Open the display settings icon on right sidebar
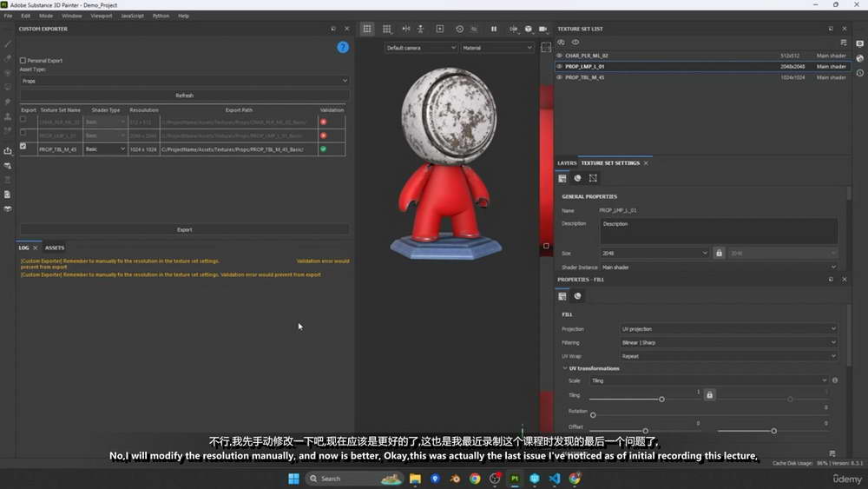868x489 pixels. [859, 43]
